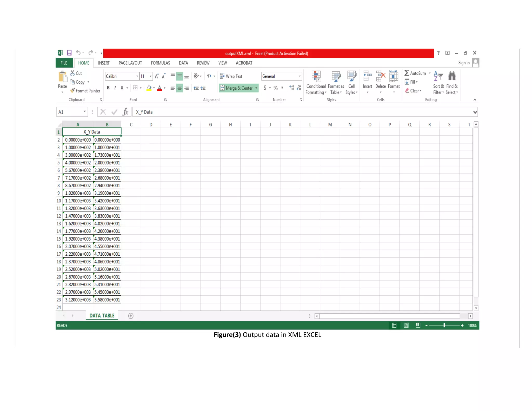
Task: Expand the formula bar chevron
Action: coord(475,112)
